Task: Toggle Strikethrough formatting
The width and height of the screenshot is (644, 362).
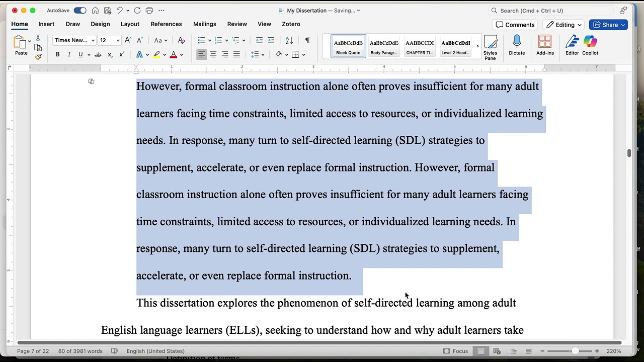Action: 98,55
